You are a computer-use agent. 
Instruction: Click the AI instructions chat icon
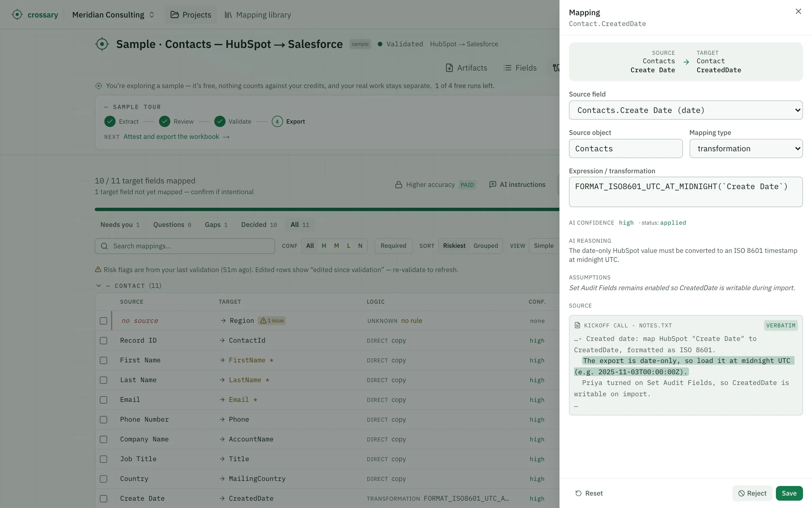(x=493, y=184)
